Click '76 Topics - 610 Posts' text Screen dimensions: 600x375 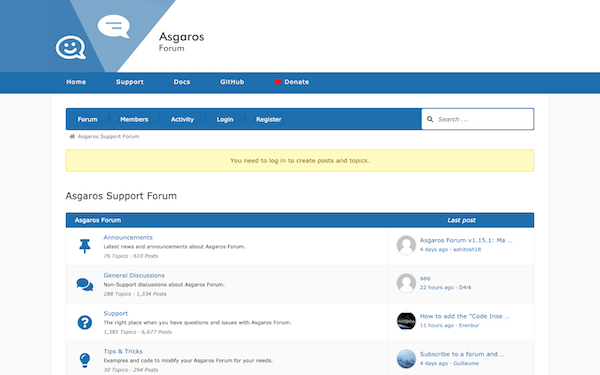130,256
